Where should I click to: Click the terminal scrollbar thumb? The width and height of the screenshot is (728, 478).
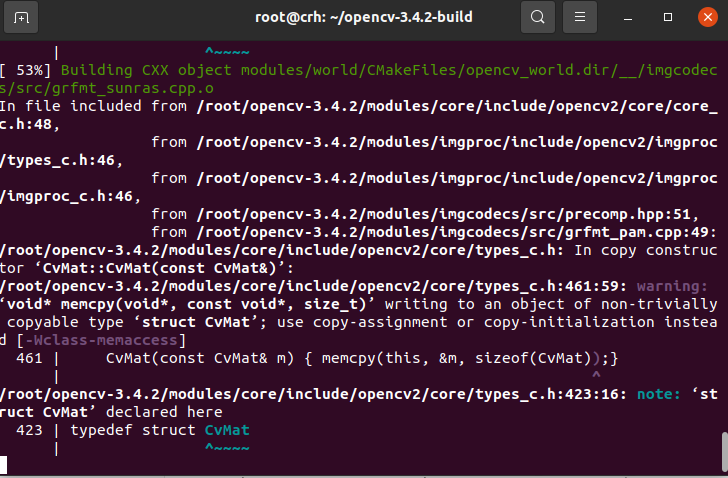tap(724, 453)
